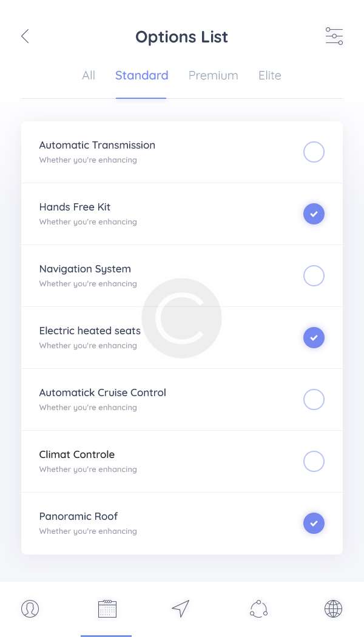Uncheck Electric heated seats
Screen dimensions: 364x637
pyautogui.click(x=314, y=338)
